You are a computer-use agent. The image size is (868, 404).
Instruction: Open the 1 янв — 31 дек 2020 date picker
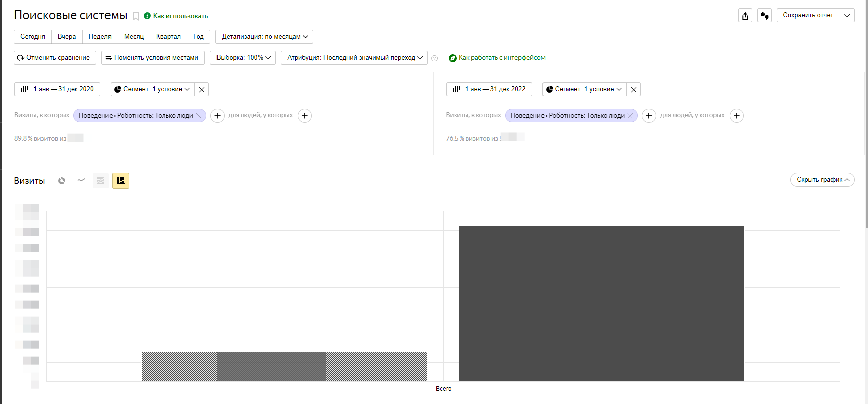(57, 89)
